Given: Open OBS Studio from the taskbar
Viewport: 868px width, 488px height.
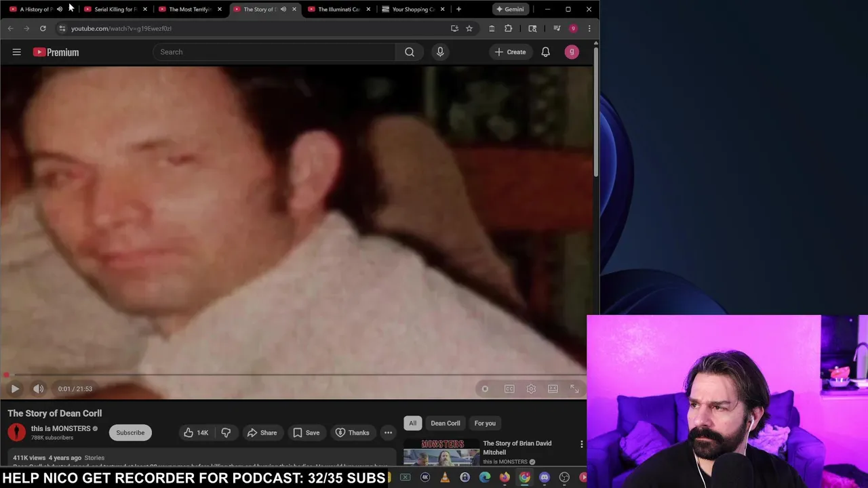Looking at the screenshot, I should point(564,477).
